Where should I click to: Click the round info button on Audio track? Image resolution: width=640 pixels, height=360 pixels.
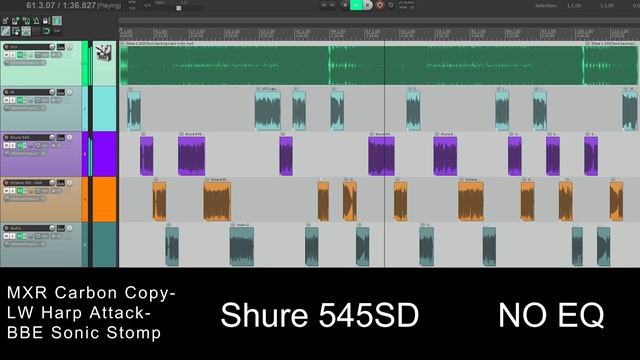coord(69,228)
